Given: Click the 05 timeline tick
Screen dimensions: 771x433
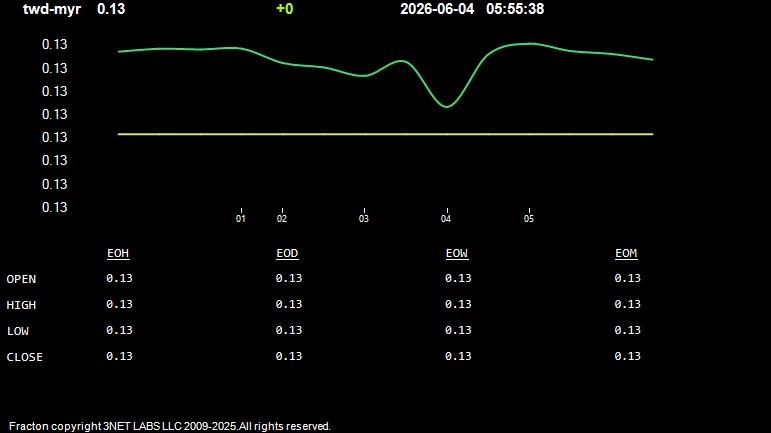Looking at the screenshot, I should coord(529,218).
